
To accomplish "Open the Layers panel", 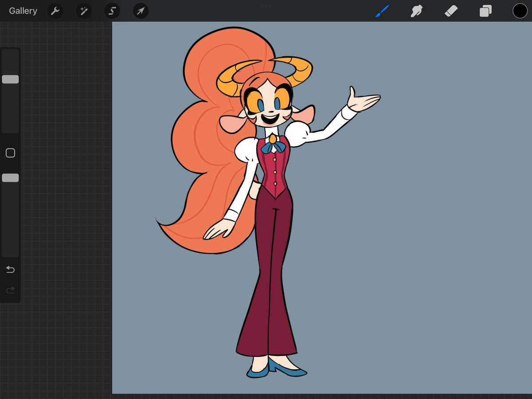I will coord(485,11).
